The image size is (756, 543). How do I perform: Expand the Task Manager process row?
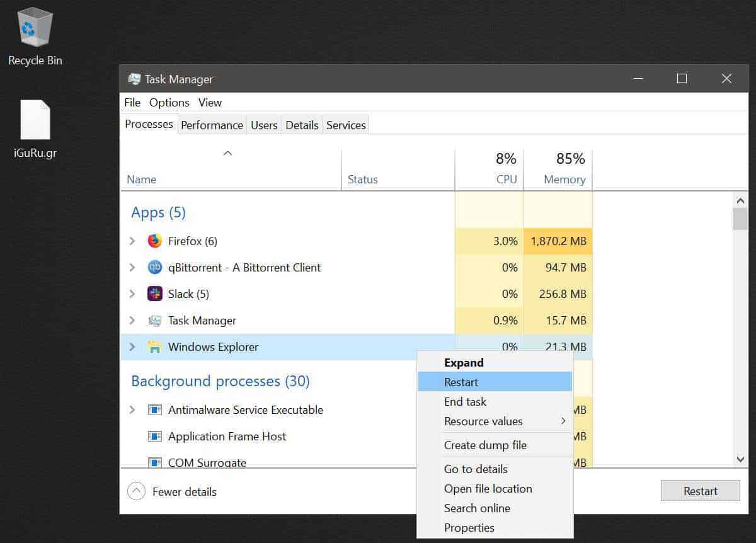(132, 320)
